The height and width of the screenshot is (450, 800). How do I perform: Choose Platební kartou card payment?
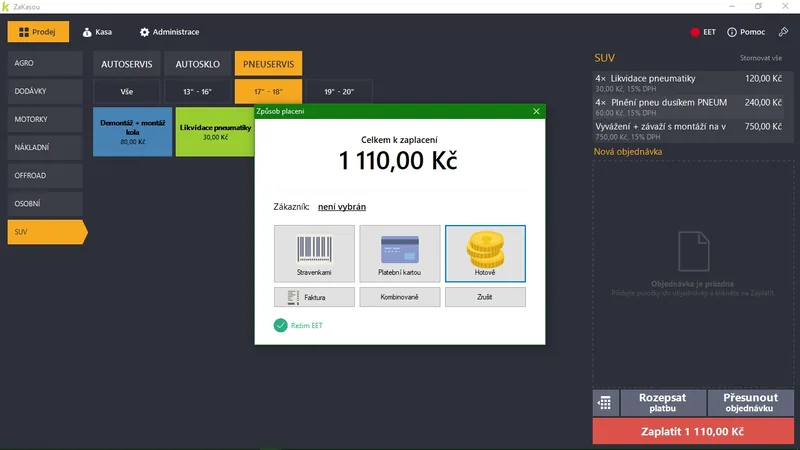coord(399,254)
